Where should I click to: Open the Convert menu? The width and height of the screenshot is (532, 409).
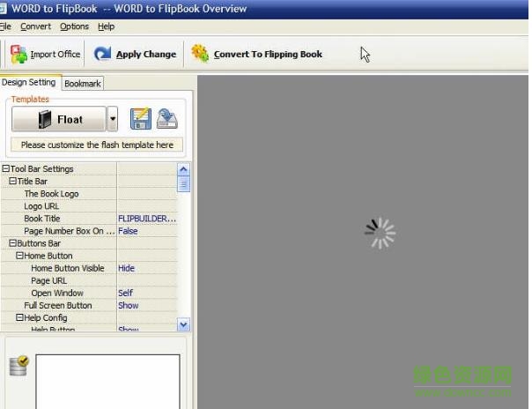point(35,26)
